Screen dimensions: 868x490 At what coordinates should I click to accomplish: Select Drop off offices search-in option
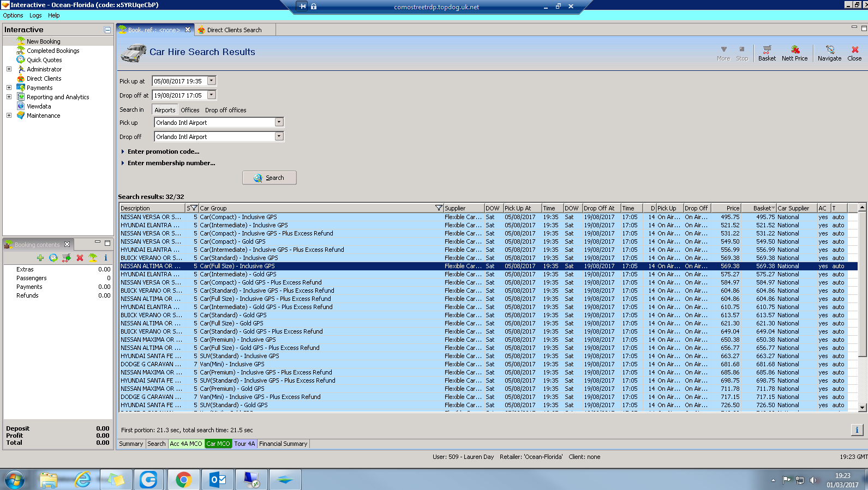(x=225, y=110)
